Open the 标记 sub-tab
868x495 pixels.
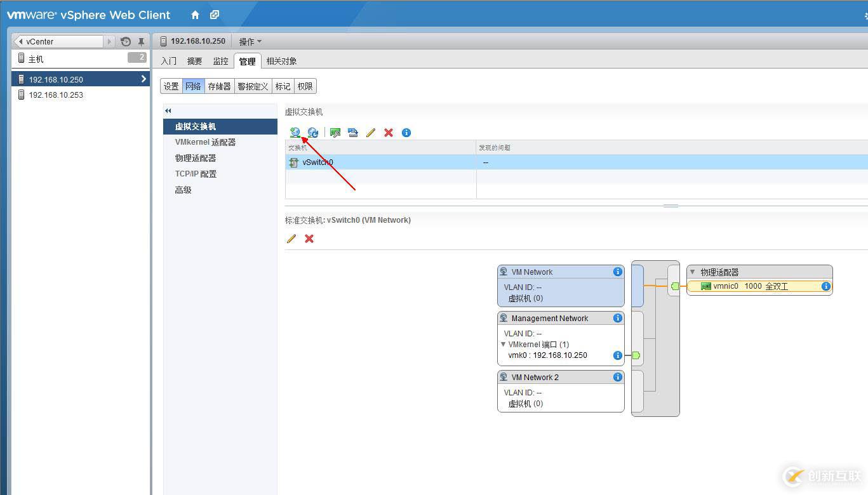[x=283, y=86]
